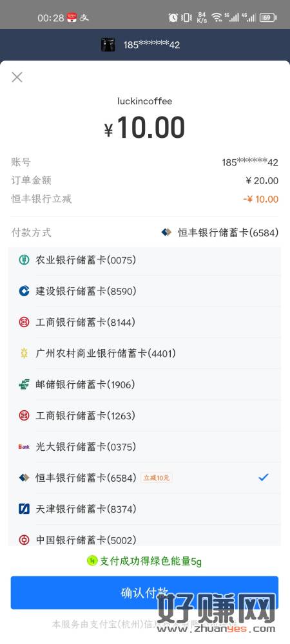Viewport: 290px width, 644px height.
Task: Tap the 支付成功得绿色能量5g link
Action: (144, 561)
